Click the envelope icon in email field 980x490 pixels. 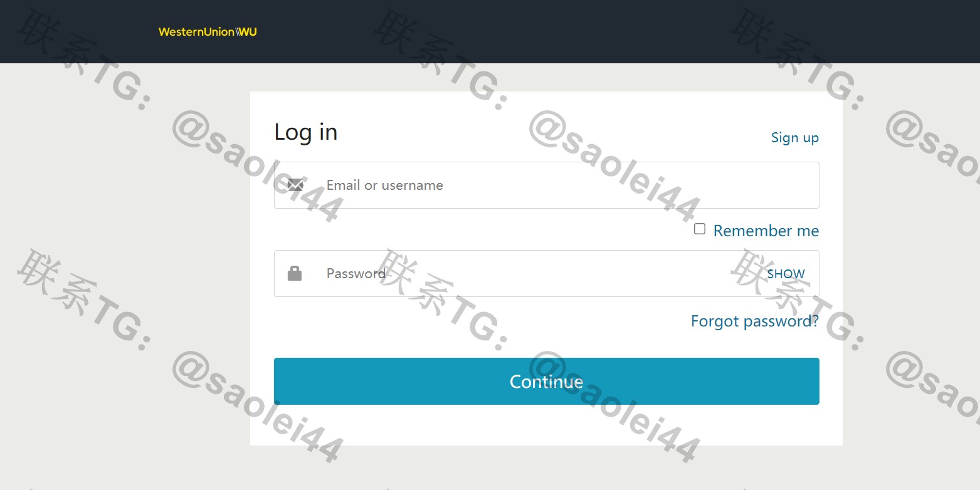295,185
